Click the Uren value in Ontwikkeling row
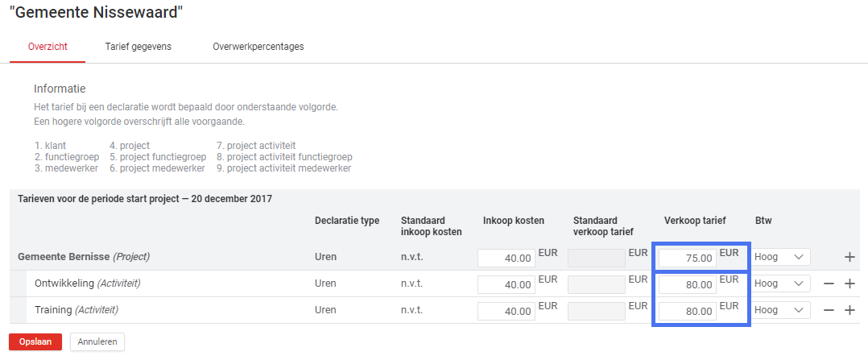868x360 pixels. pos(325,283)
